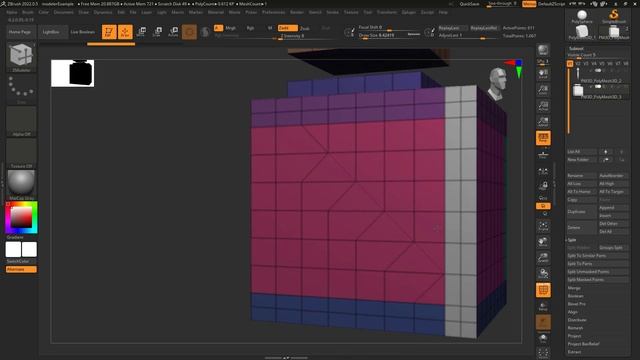Viewport: 640px width, 360px height.
Task: Open the Alpha Off selector
Action: pos(21,121)
